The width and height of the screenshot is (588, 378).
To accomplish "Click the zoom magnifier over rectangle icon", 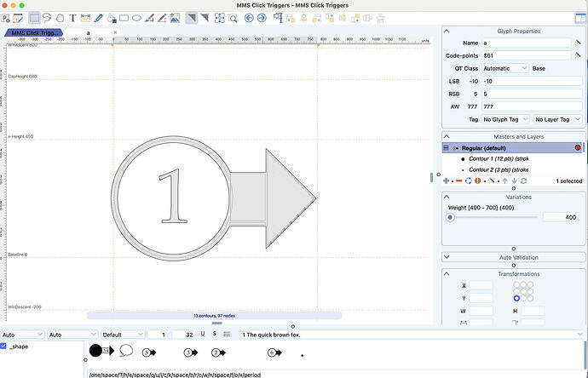I will pos(233,18).
